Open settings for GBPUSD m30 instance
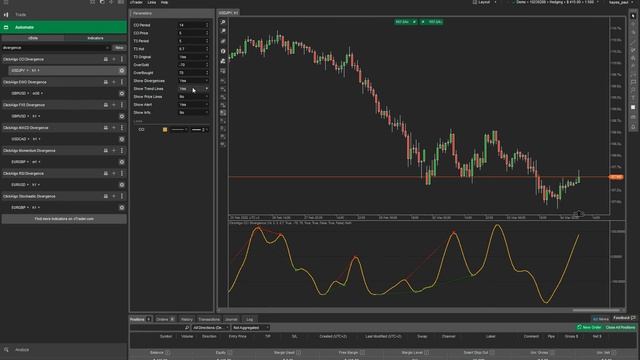The image size is (640, 360). [122, 93]
